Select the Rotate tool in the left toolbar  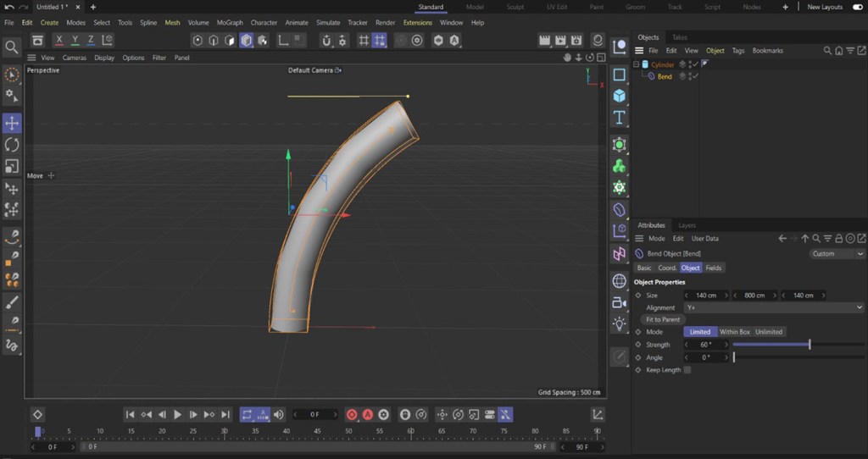[x=12, y=145]
